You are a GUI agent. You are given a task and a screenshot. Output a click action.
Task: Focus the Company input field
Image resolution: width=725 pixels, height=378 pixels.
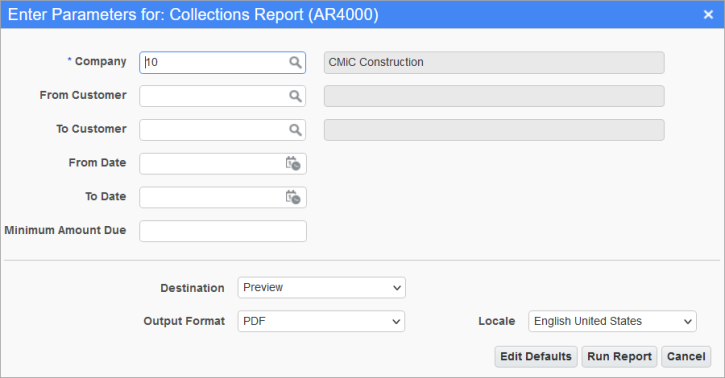pos(215,62)
